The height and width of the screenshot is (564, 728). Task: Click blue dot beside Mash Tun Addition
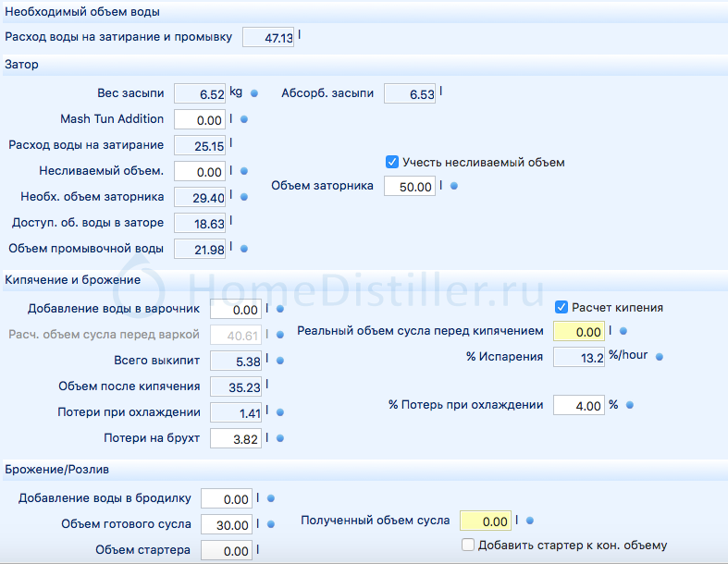pos(244,119)
